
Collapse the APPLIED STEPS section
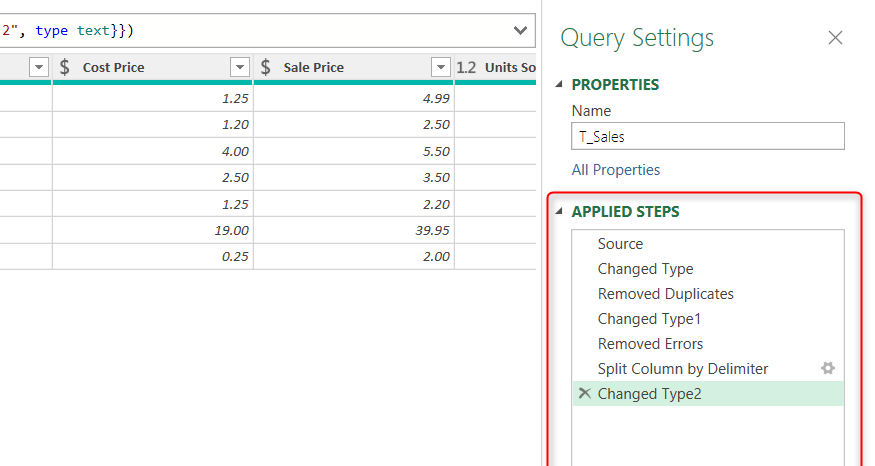[559, 212]
